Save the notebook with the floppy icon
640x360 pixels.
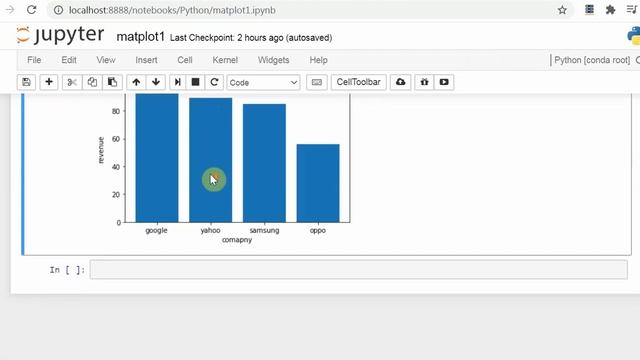(x=27, y=82)
